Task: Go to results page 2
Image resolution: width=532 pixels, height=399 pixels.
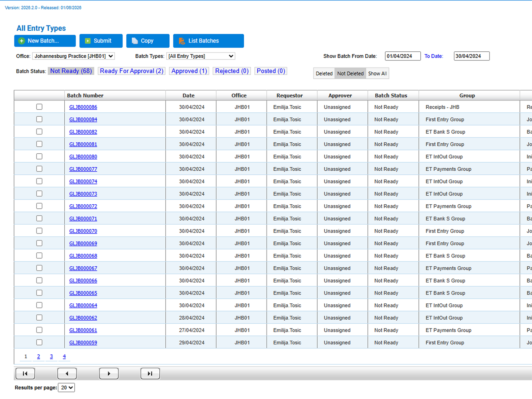Action: click(38, 357)
